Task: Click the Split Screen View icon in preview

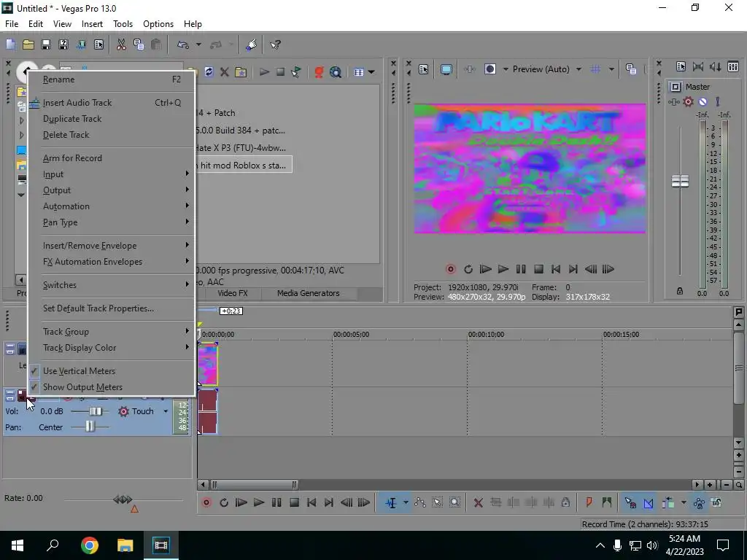Action: (x=489, y=69)
